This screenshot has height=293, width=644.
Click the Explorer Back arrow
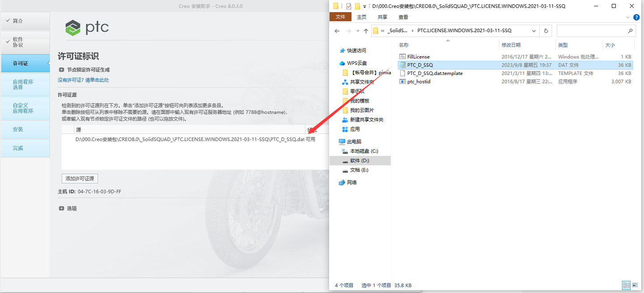(338, 31)
